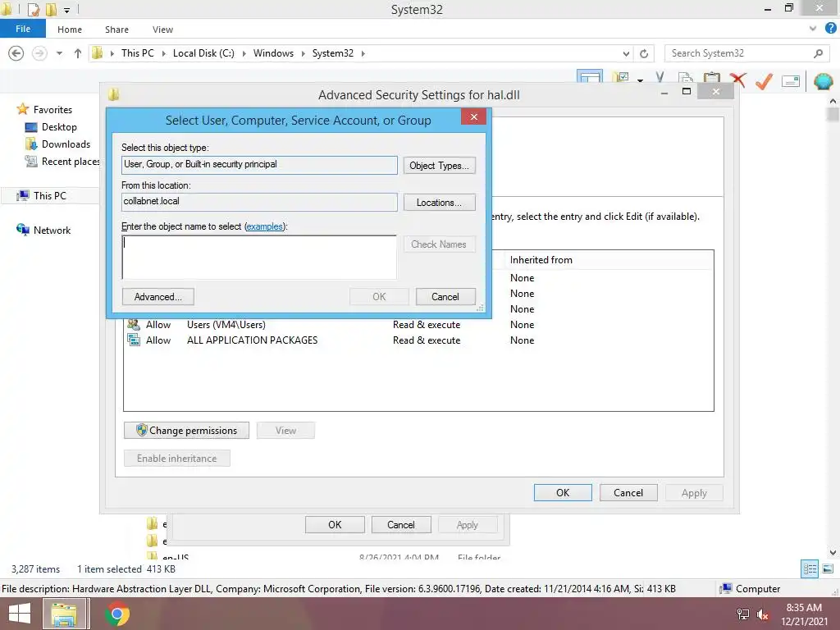Click Cancel in Advanced Security Settings
The width and height of the screenshot is (840, 630).
[x=628, y=492]
